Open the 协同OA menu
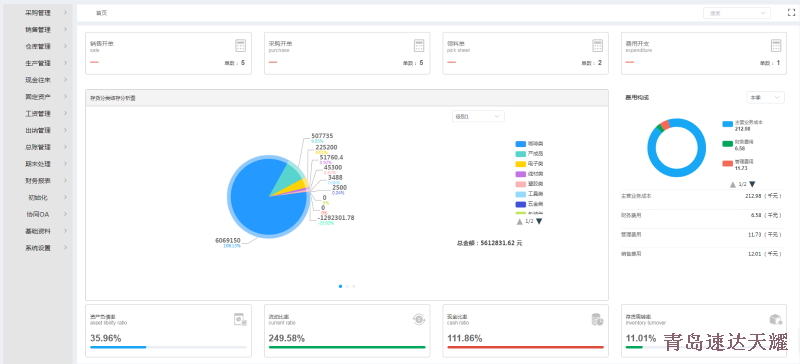 point(38,214)
